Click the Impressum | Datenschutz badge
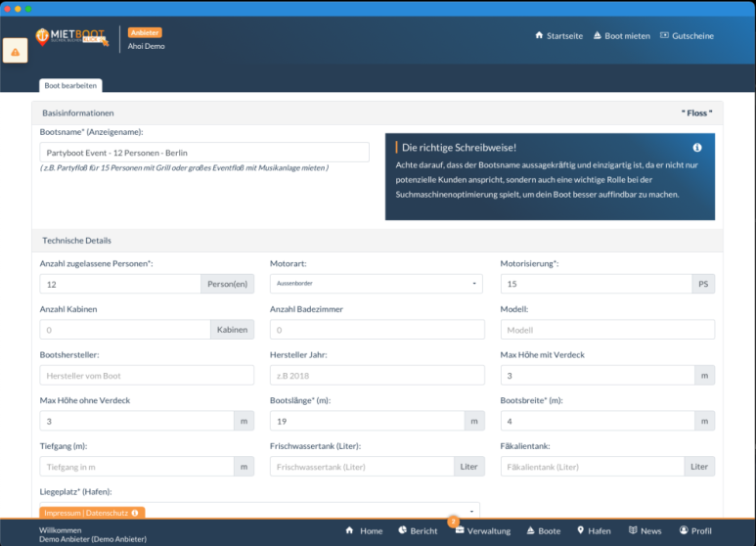Viewport: 756px width, 546px height. click(91, 513)
